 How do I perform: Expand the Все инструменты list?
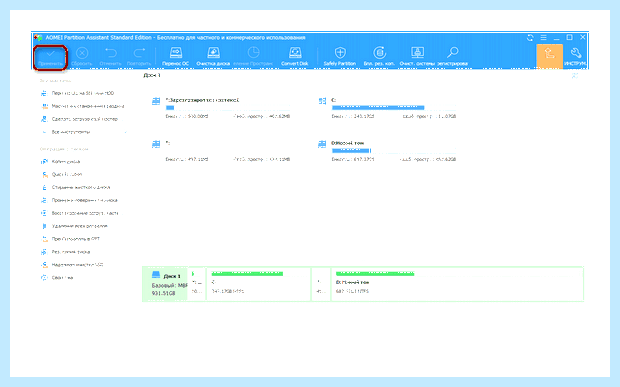(x=83, y=132)
